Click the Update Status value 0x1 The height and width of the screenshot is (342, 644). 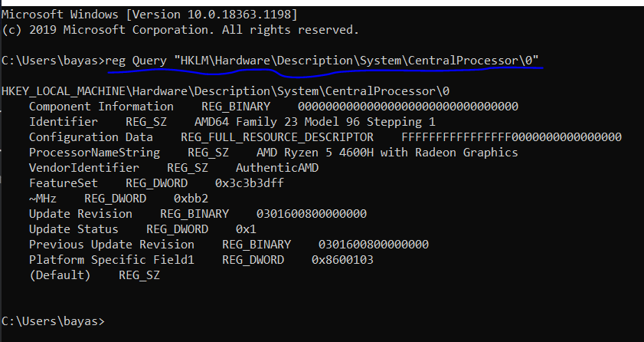[246, 229]
